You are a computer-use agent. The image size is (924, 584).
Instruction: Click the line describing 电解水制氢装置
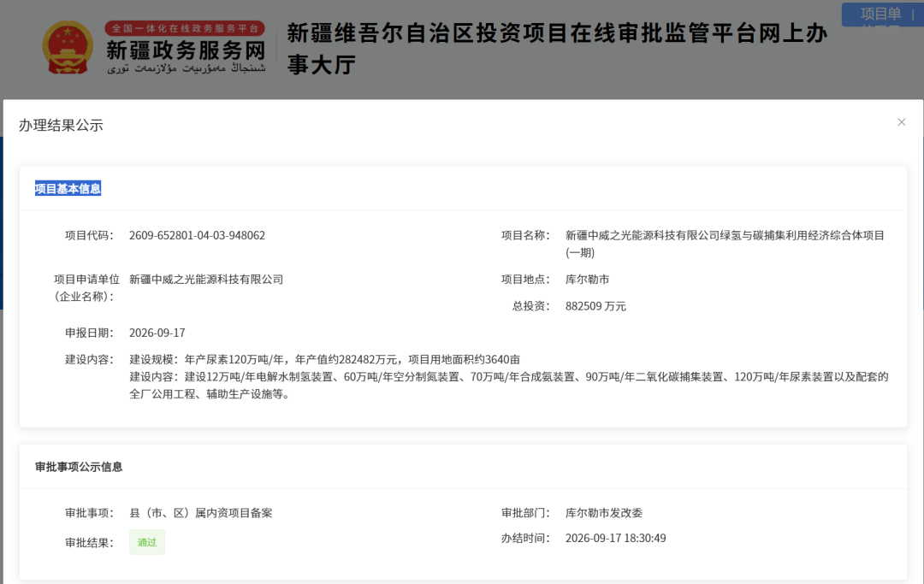click(508, 377)
